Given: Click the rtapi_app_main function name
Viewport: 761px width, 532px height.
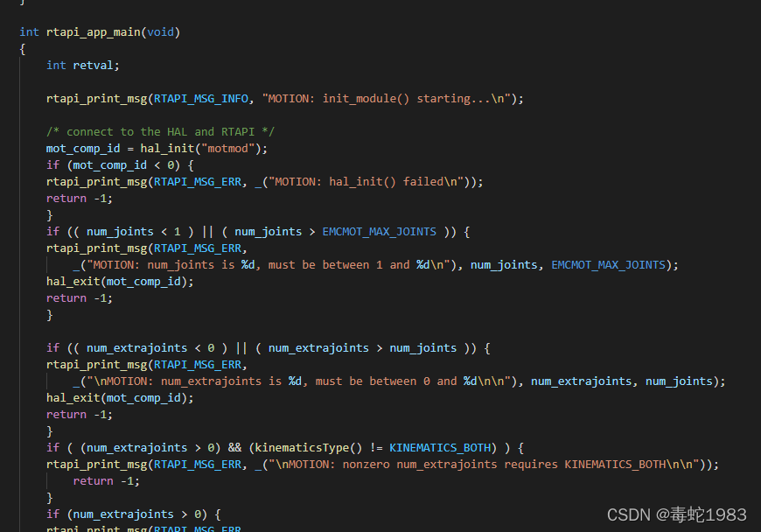Looking at the screenshot, I should (94, 32).
